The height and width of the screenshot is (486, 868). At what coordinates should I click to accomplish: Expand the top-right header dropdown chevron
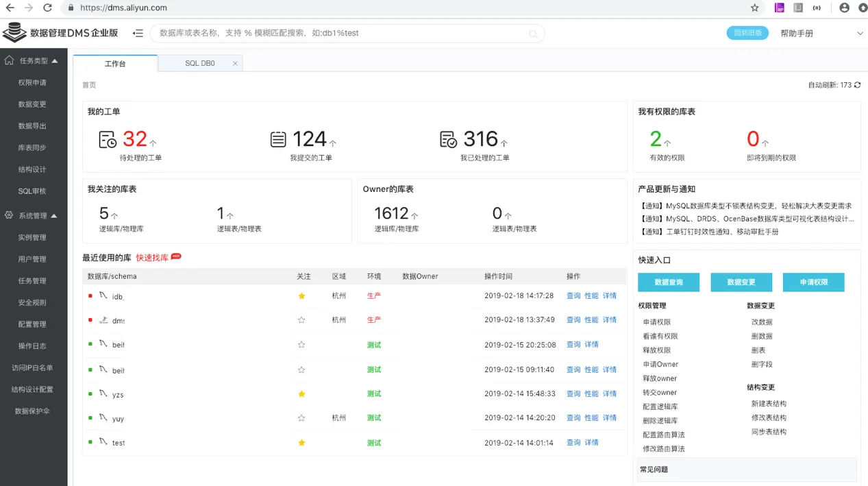[x=860, y=33]
